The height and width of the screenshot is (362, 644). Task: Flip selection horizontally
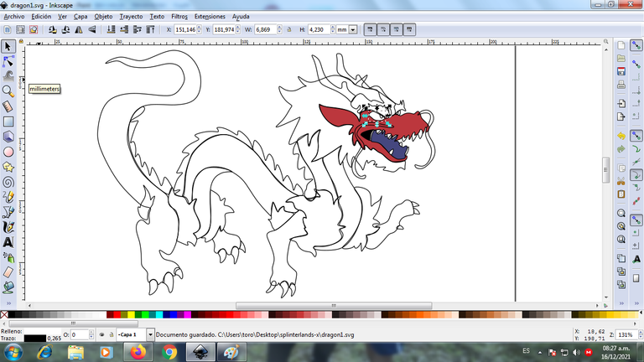click(79, 29)
